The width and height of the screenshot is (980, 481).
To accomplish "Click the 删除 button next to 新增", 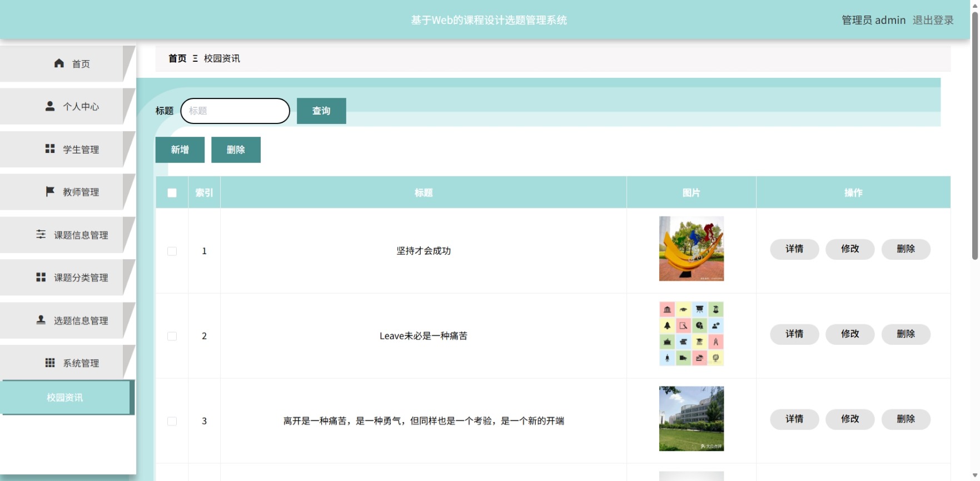I will 236,150.
